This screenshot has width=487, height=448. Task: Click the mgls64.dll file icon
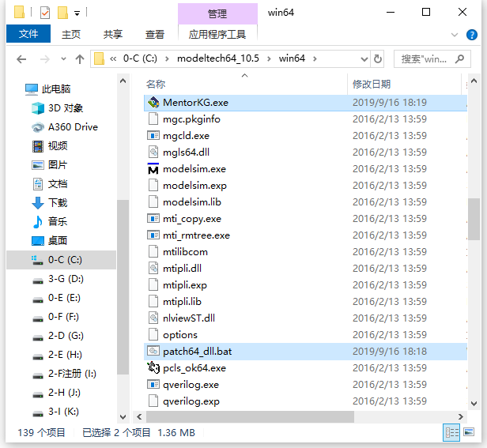point(153,152)
